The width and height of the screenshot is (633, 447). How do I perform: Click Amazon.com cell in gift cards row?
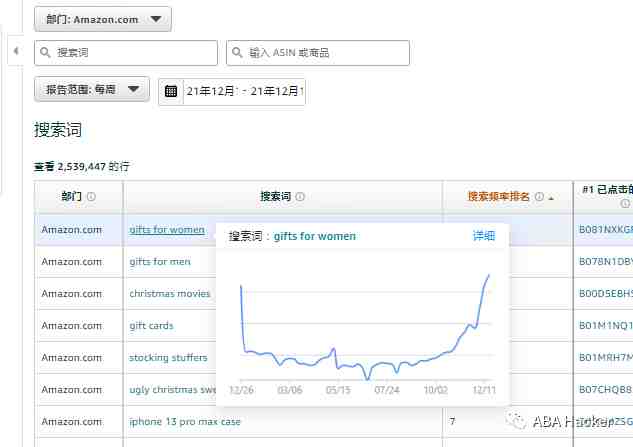pos(71,325)
